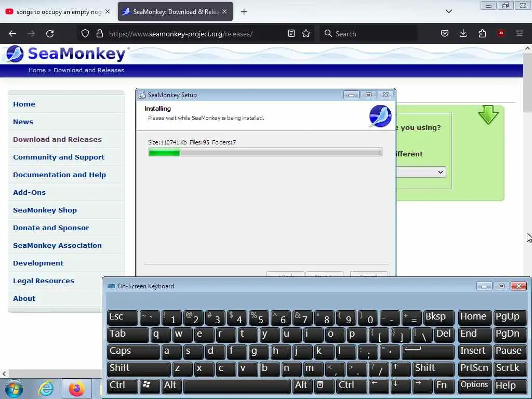Click the Esc key on keyboard
Screen dimensions: 532x399
click(123, 317)
